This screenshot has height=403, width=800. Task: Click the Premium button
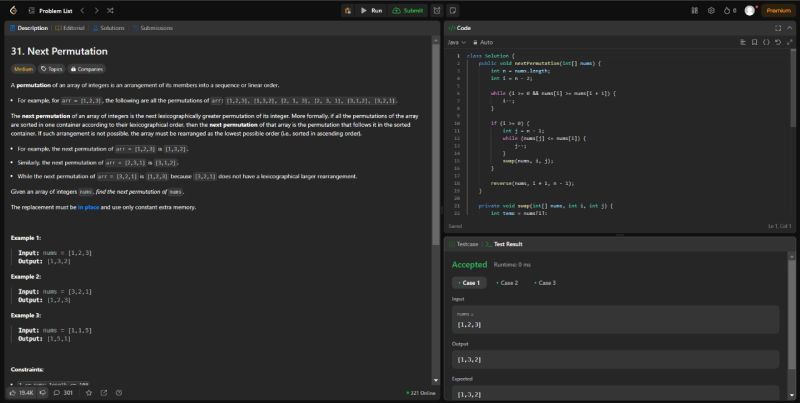(x=778, y=10)
